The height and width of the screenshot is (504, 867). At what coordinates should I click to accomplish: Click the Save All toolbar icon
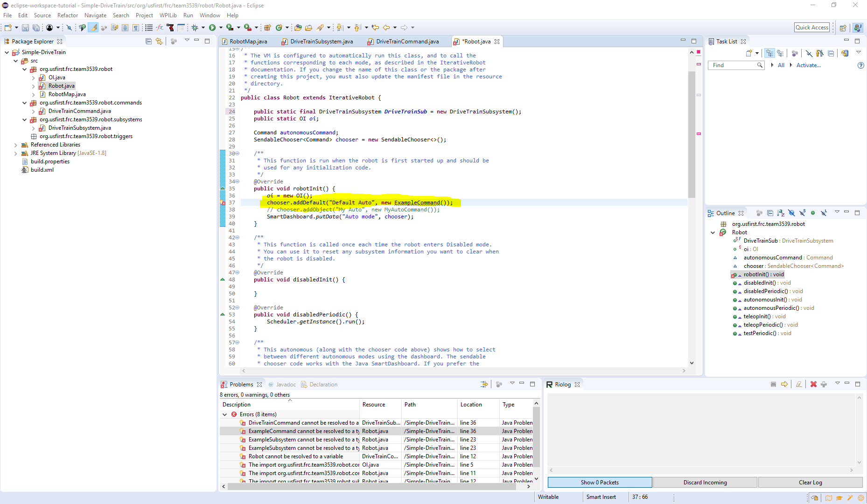pos(36,27)
